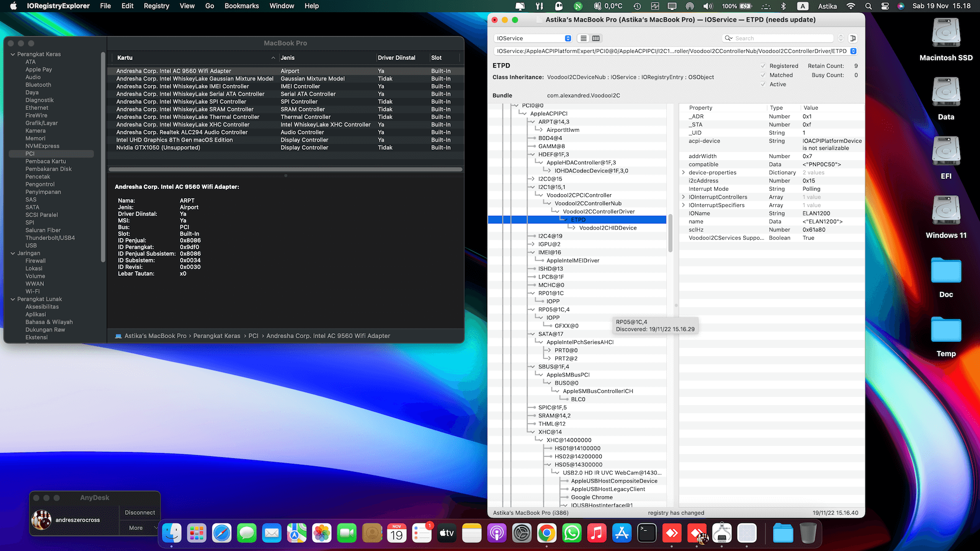The image size is (980, 551).
Task: Click the search magnifier icon in IORegistryExplorer
Action: pos(728,38)
